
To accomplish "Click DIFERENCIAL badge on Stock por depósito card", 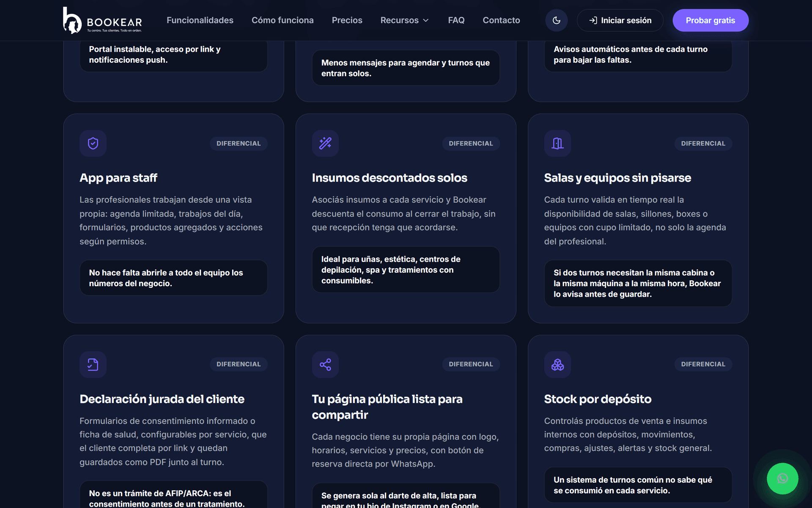I will 703,364.
